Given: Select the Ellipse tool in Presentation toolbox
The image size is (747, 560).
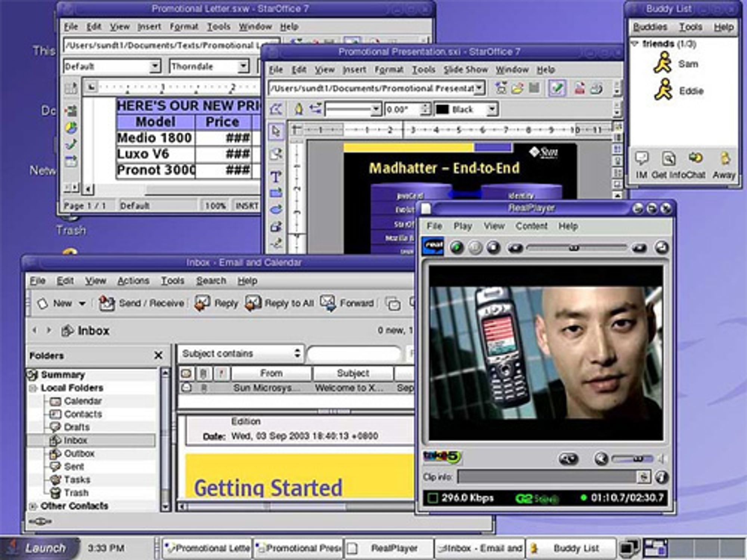Looking at the screenshot, I should point(276,209).
